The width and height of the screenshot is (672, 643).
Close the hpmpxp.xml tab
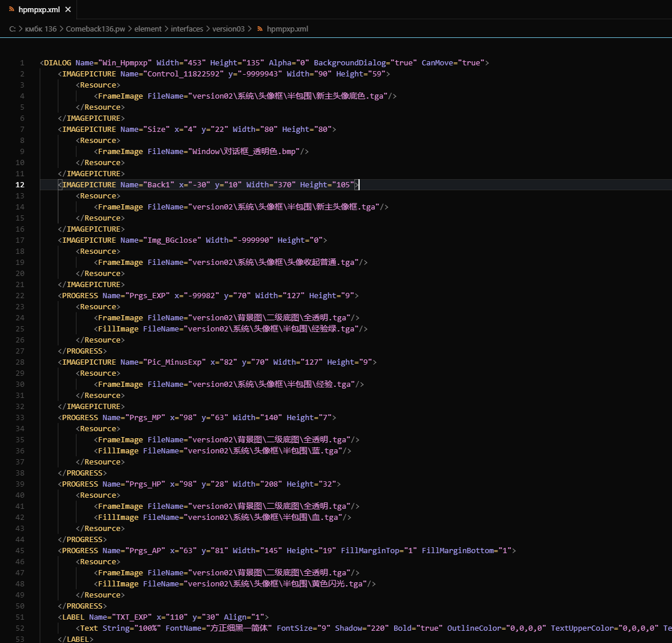pyautogui.click(x=68, y=9)
